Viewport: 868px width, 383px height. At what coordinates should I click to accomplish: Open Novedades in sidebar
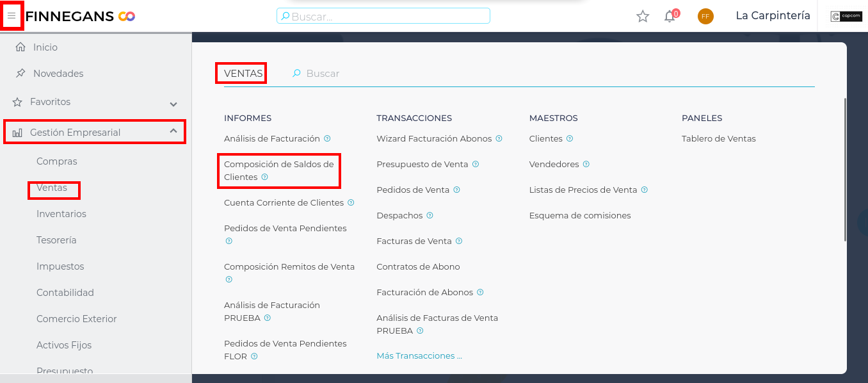click(x=58, y=74)
